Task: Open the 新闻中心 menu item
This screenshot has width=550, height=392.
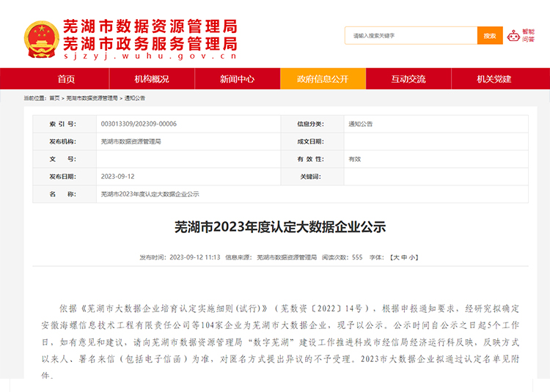Action: point(237,79)
